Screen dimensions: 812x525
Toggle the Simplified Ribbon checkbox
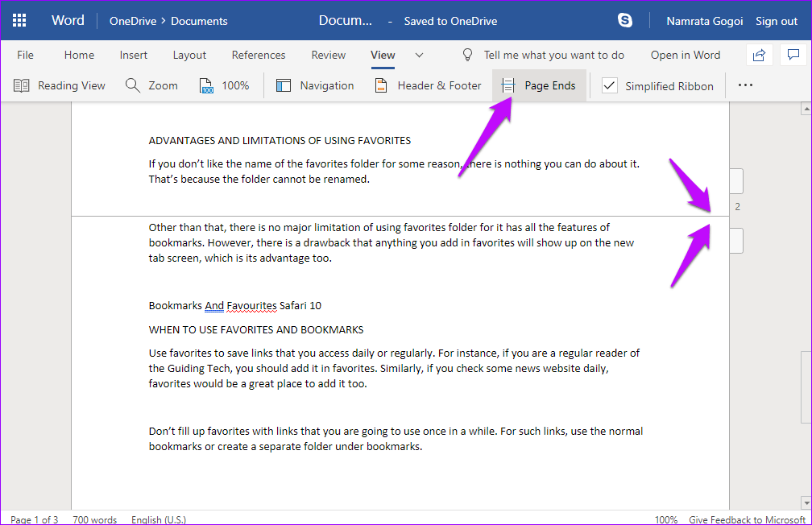[610, 85]
